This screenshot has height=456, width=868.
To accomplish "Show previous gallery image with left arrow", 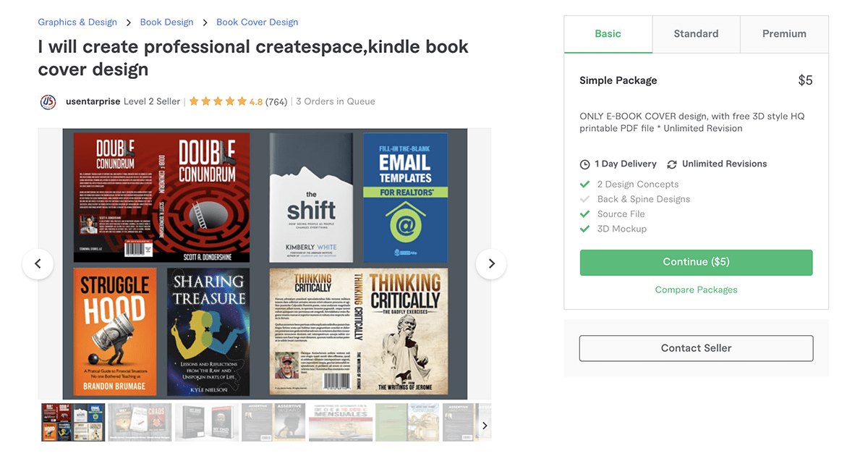I will tap(38, 264).
